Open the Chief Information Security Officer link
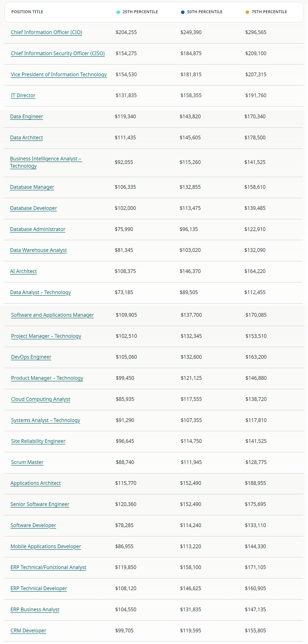308x644 pixels. click(x=58, y=53)
